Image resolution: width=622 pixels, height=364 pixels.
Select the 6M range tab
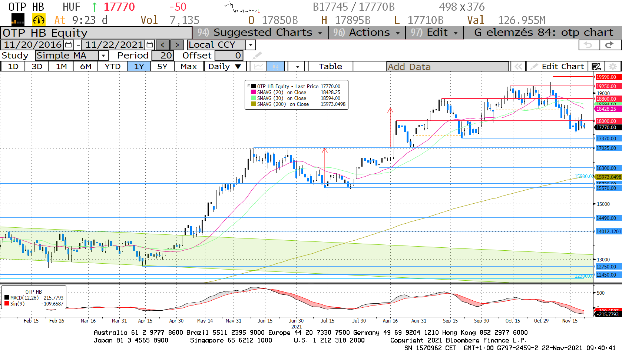click(86, 67)
